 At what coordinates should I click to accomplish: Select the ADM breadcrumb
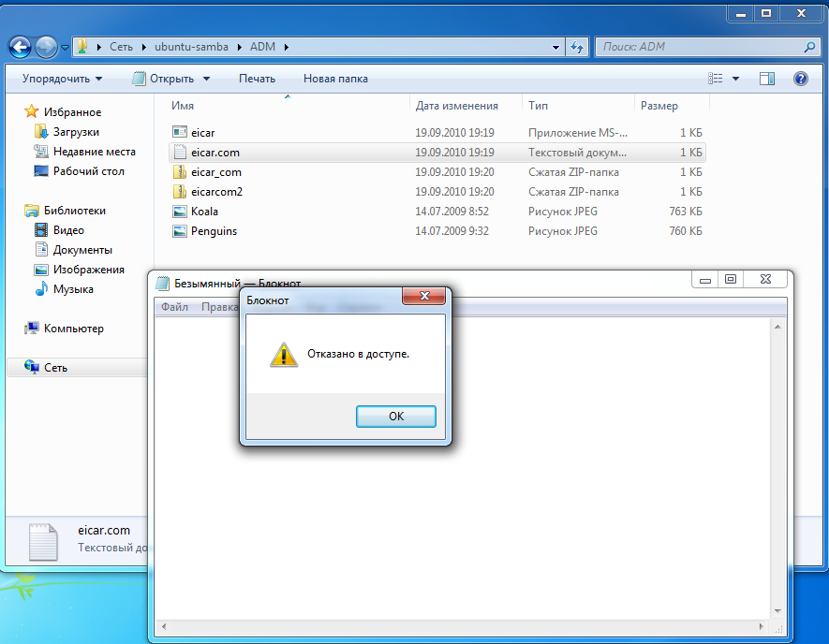point(263,47)
